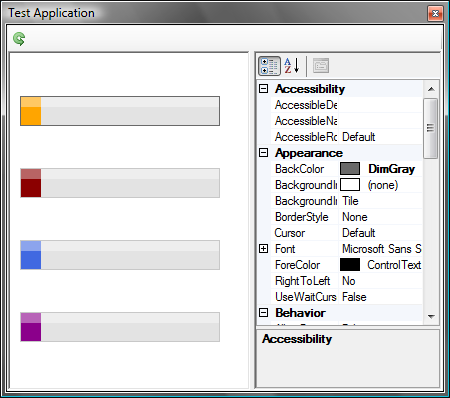
Task: Select the dark red progress bar
Action: click(x=120, y=183)
